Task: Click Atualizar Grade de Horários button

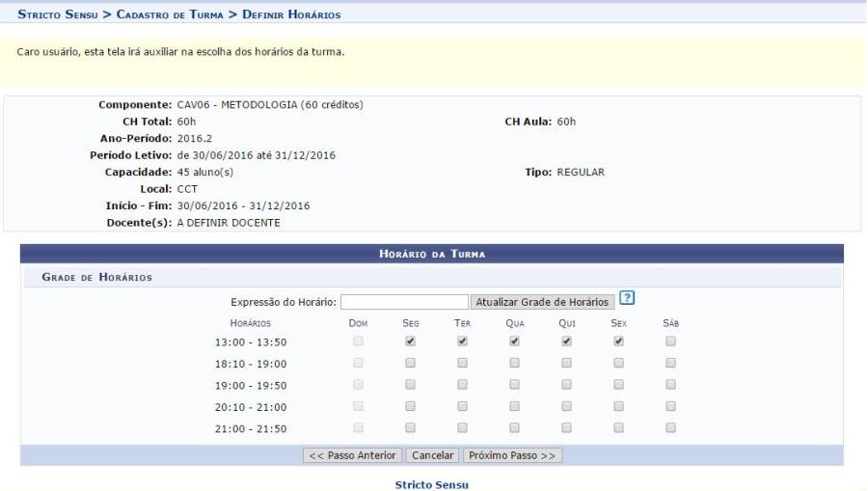Action: pos(543,302)
